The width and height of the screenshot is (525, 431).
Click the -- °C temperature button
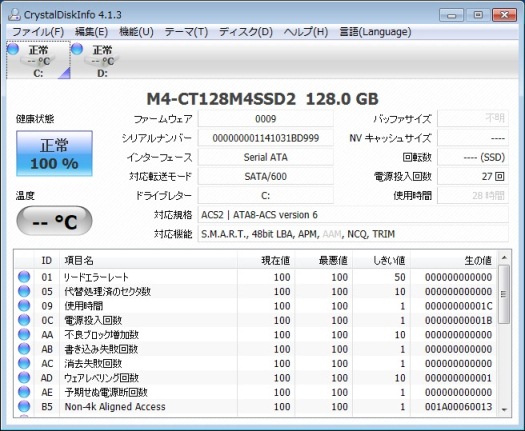[54, 221]
